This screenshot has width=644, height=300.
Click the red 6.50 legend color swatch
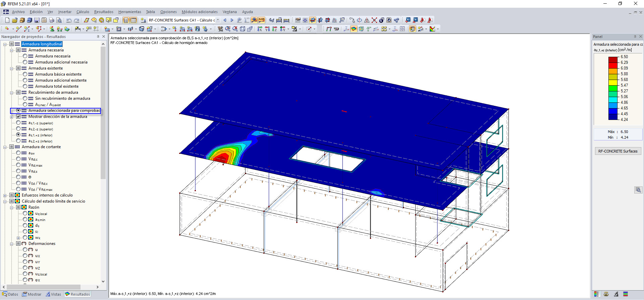[613, 59]
